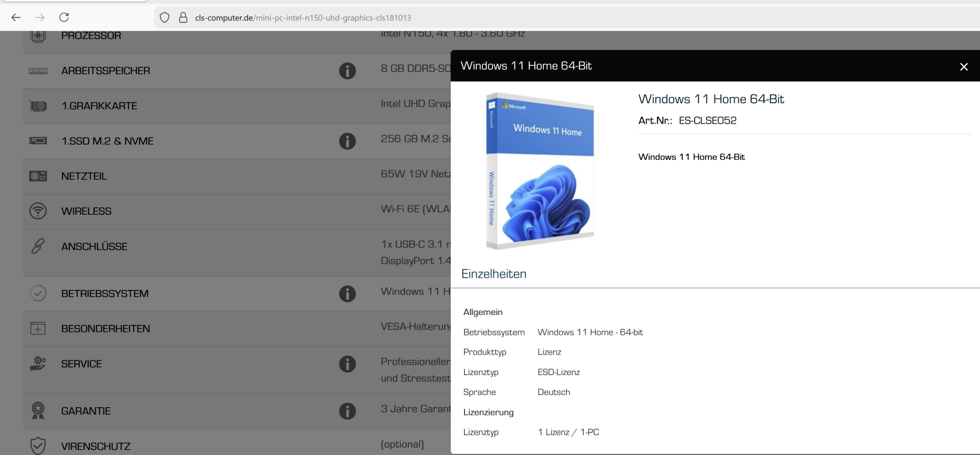Select the hand-gear icon beside Service
980x455 pixels.
point(38,363)
